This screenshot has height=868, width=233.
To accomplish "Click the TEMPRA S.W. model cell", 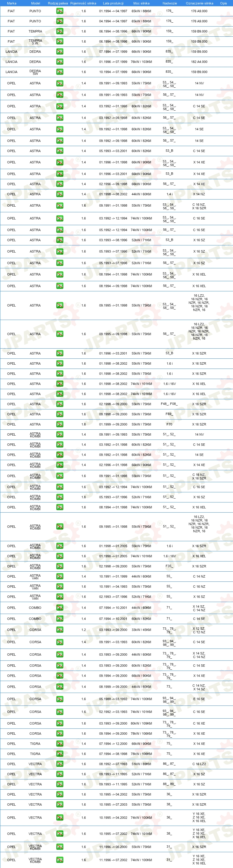I will coord(35,42).
